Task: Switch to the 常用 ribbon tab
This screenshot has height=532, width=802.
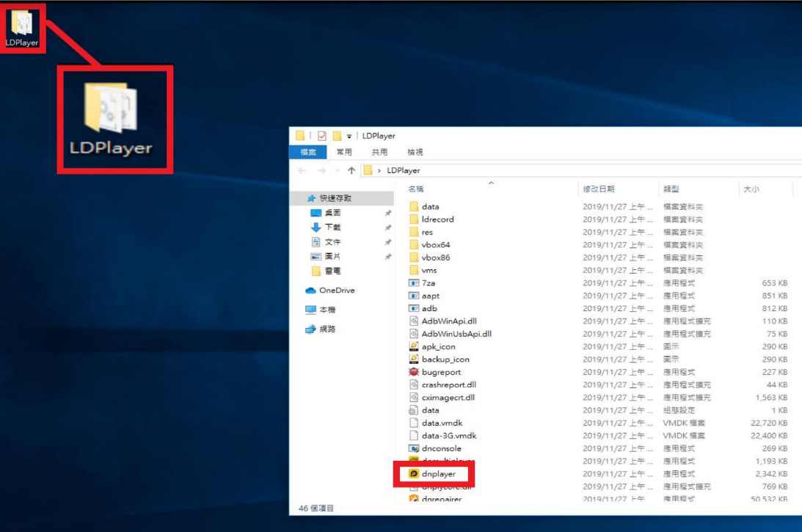Action: coord(344,152)
